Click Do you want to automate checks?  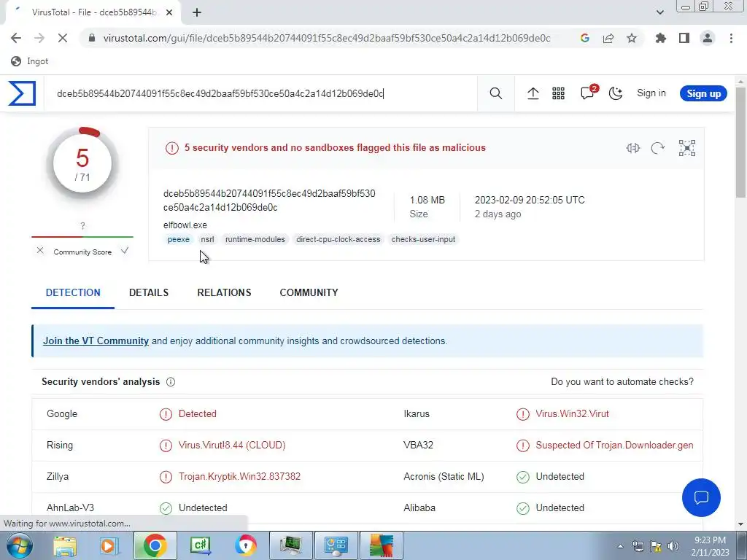click(x=622, y=382)
